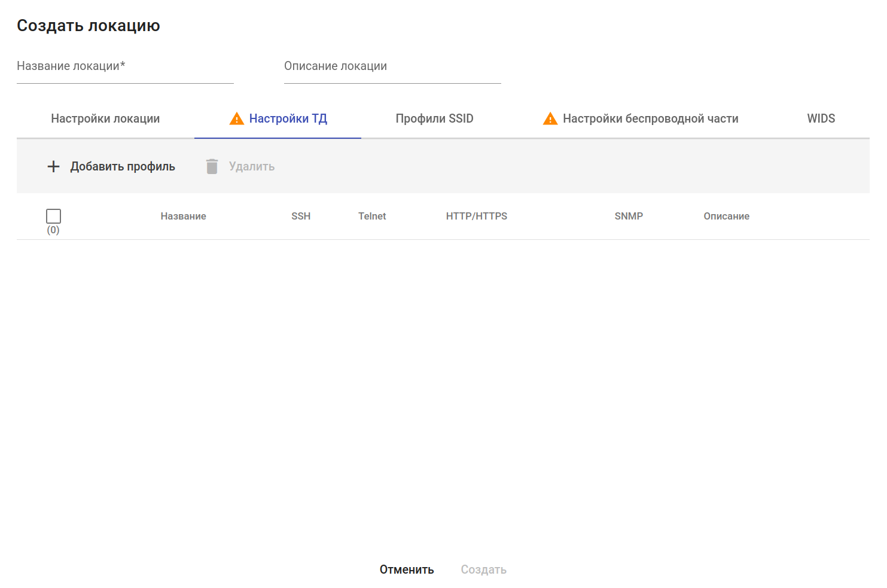Click the Добавить профиль button label
Screen dimensions: 887x588
(123, 166)
